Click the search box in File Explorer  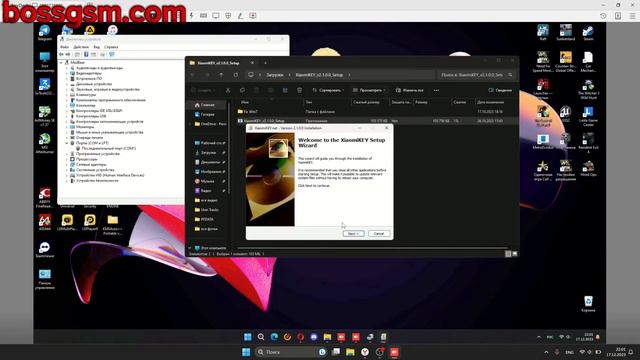click(476, 75)
